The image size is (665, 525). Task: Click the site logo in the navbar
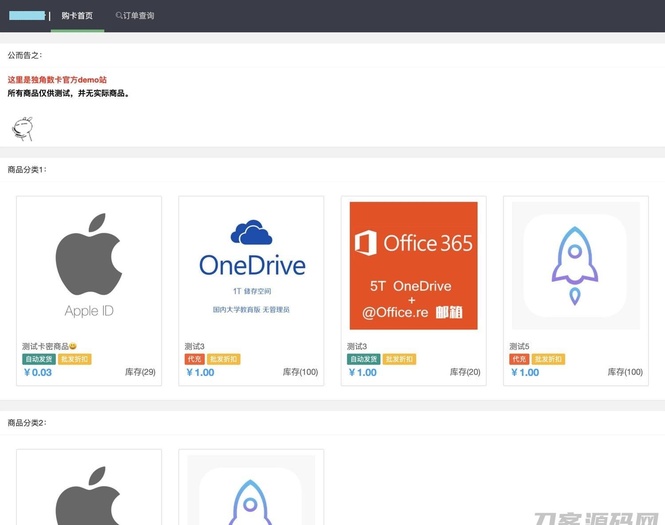click(26, 16)
